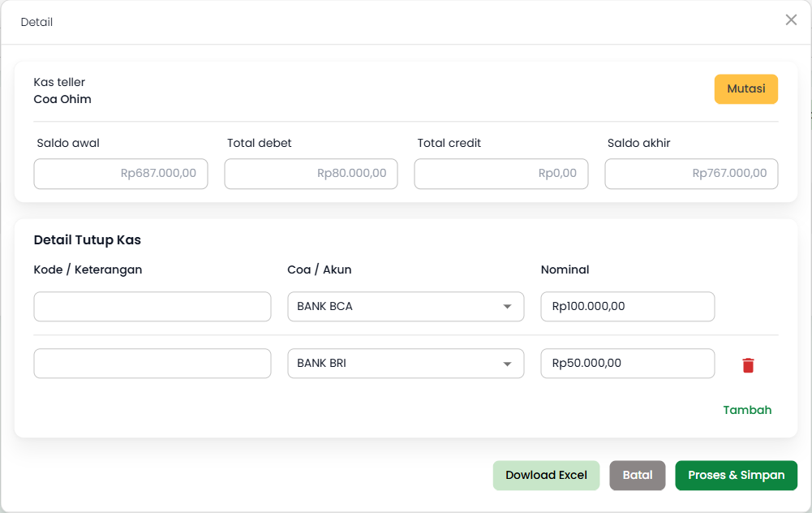812x513 pixels.
Task: Select the Total debet input field
Action: tap(311, 174)
